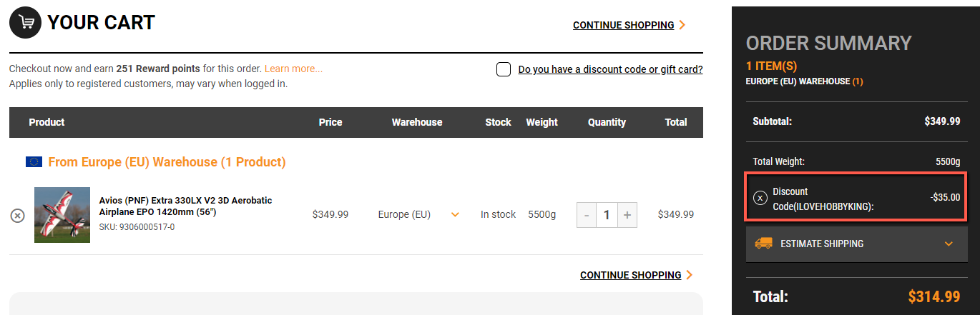Expand the Estimate Shipping section
This screenshot has height=315, width=980.
coord(949,244)
